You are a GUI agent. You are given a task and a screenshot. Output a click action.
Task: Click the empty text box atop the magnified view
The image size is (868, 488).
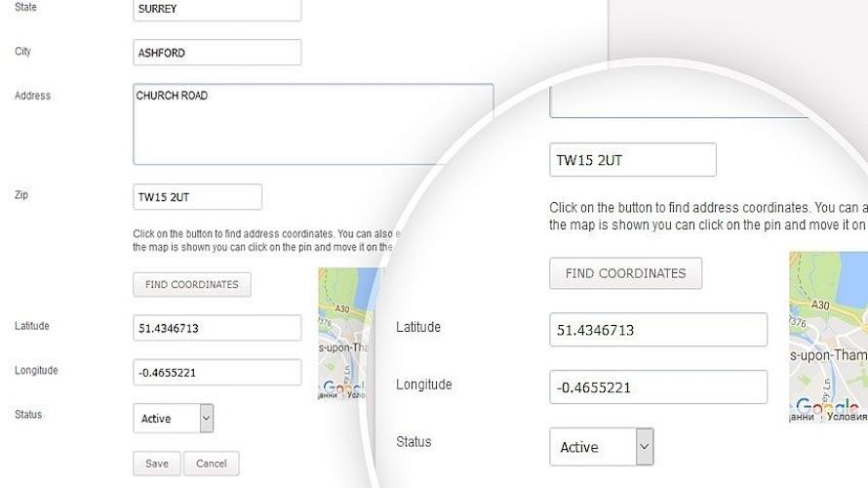coord(679,102)
